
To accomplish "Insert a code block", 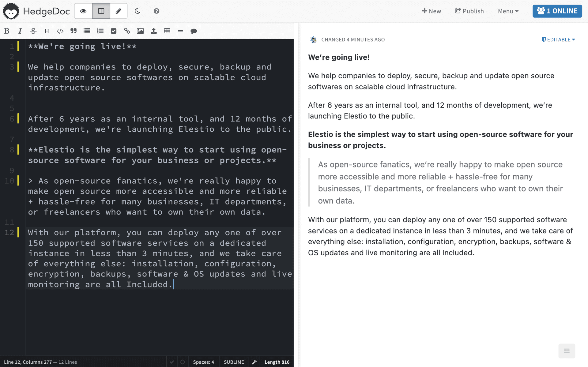I will point(60,31).
